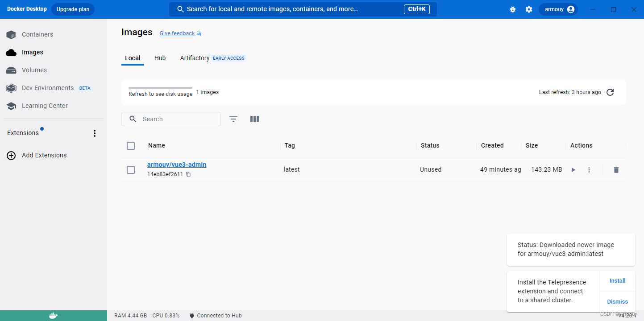Open the armouy/vue3-admin image link

177,165
